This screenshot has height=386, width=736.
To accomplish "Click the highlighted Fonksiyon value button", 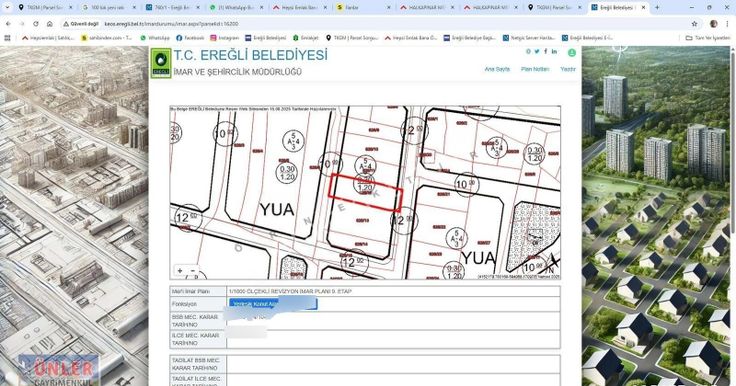I will (x=273, y=304).
